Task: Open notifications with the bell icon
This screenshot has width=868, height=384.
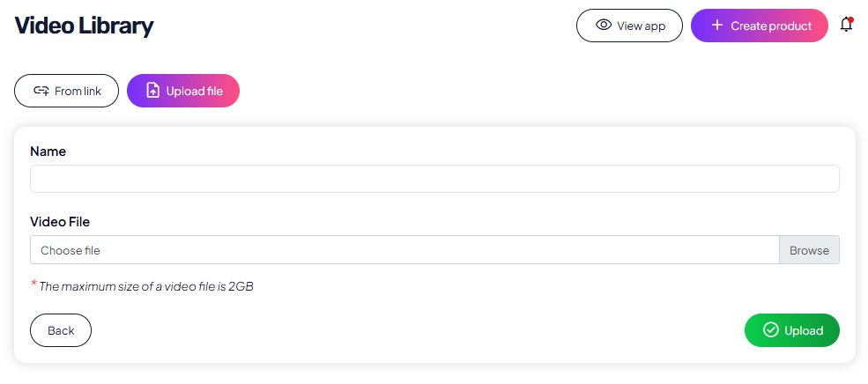Action: pos(846,26)
